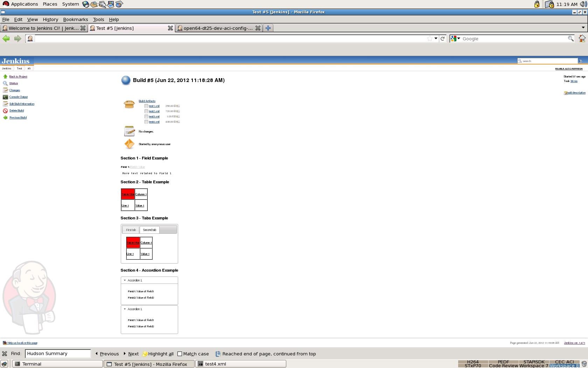Viewport: 588px width, 368px height.
Task: Click Find Next button
Action: pos(131,354)
